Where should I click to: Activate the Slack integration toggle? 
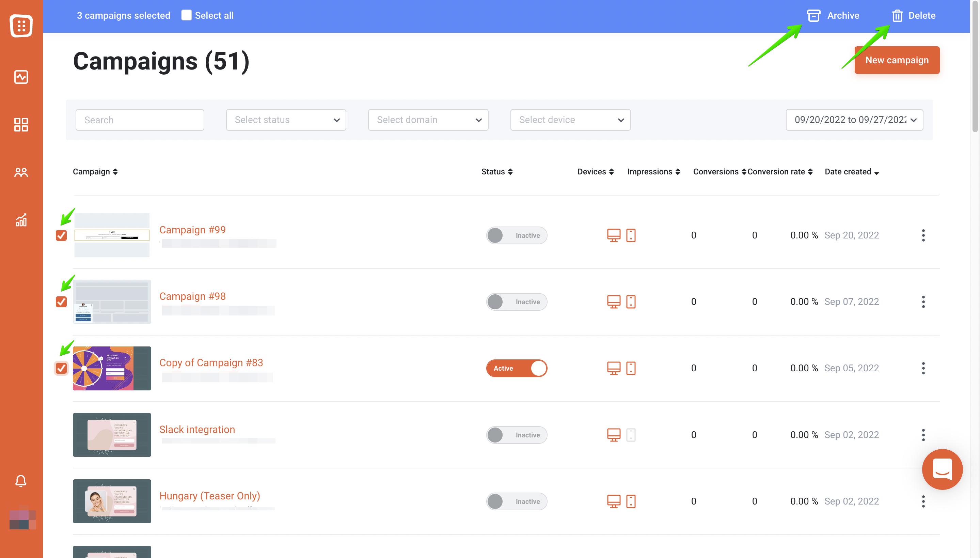click(x=516, y=435)
